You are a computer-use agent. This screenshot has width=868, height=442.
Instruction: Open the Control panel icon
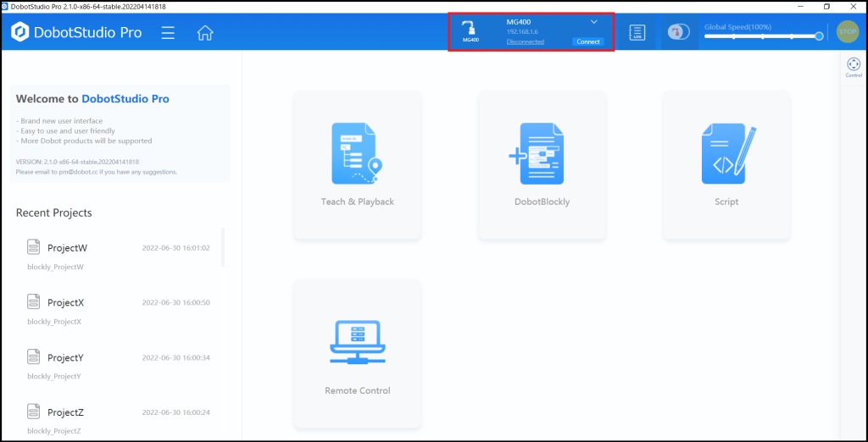854,68
